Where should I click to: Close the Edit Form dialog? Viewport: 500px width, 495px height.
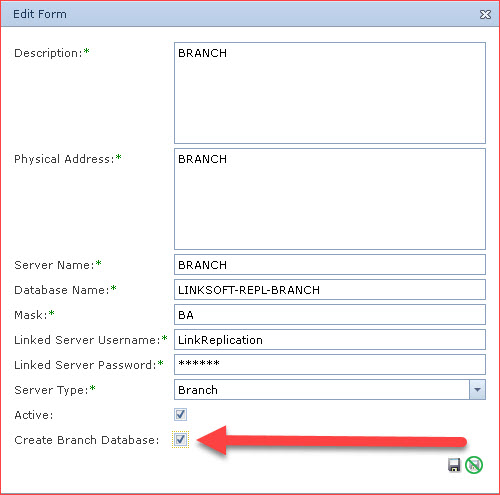pos(485,14)
